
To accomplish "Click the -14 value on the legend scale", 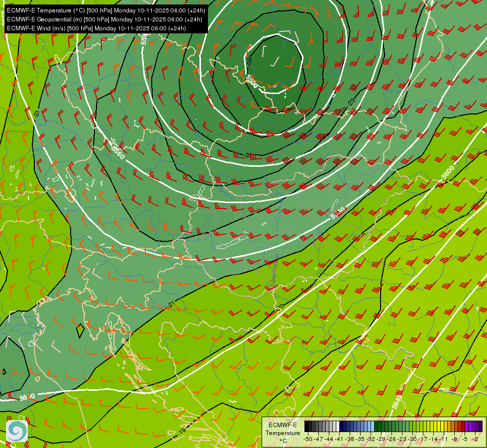I will (x=433, y=439).
